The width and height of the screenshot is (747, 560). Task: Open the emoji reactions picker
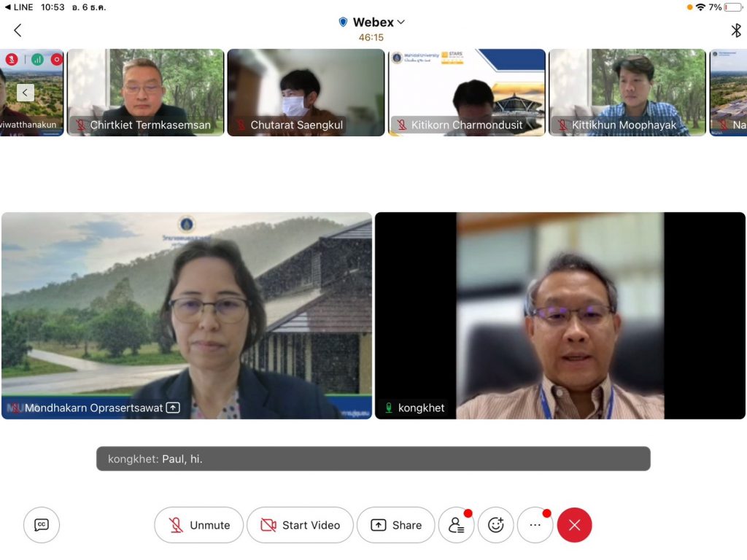[x=496, y=525]
